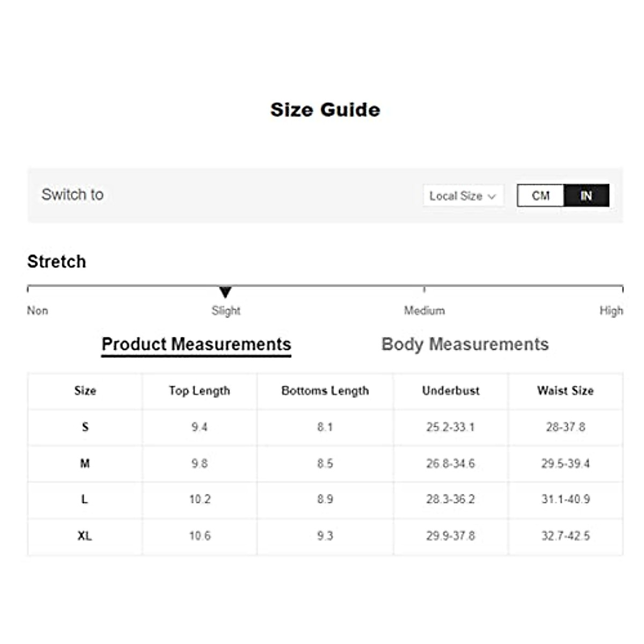The width and height of the screenshot is (644, 644).
Task: Click the Slight stretch label
Action: coord(226,311)
